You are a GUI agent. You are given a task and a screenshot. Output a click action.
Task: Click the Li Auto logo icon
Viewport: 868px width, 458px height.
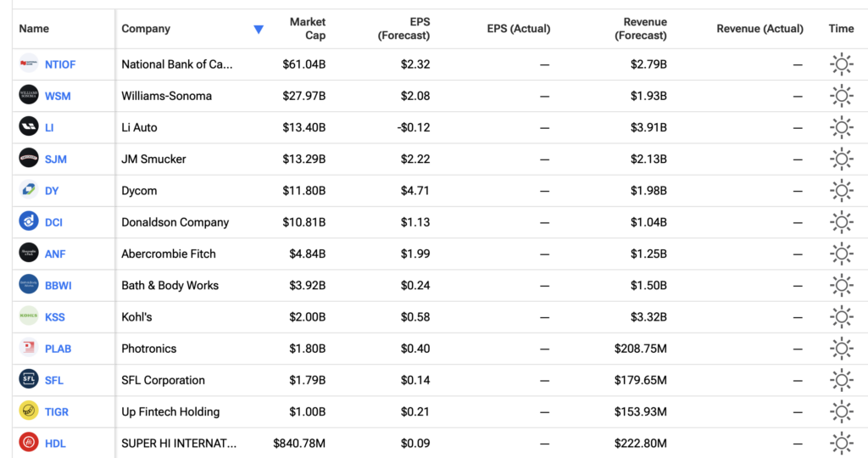pos(29,127)
